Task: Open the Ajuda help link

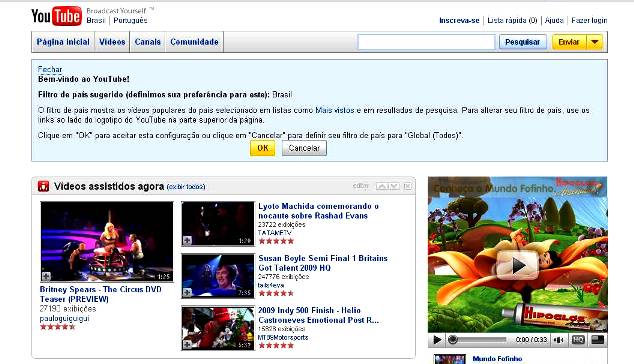Action: pos(554,20)
